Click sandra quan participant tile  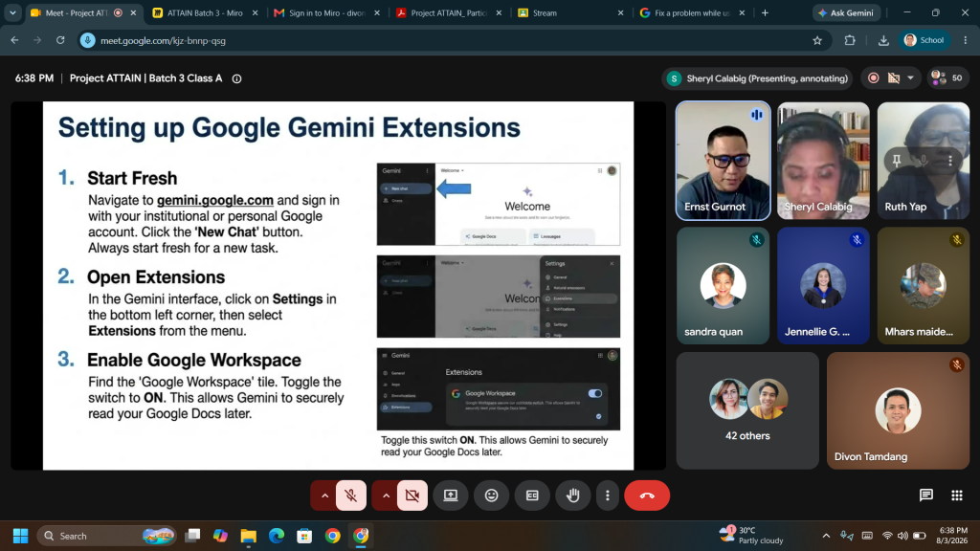point(724,285)
